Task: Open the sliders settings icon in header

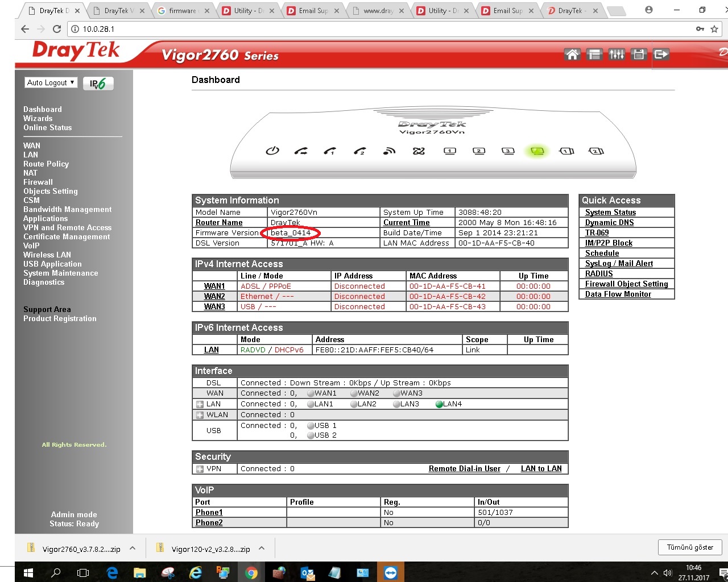Action: coord(617,55)
